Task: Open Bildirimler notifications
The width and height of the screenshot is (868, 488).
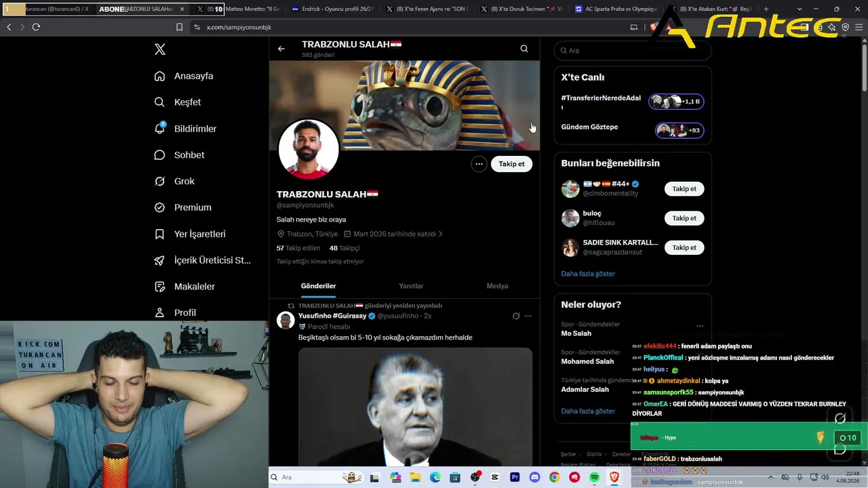Action: pos(185,129)
